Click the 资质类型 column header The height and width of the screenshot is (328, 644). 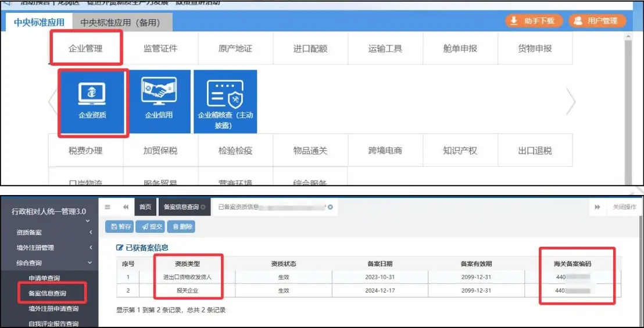[187, 264]
